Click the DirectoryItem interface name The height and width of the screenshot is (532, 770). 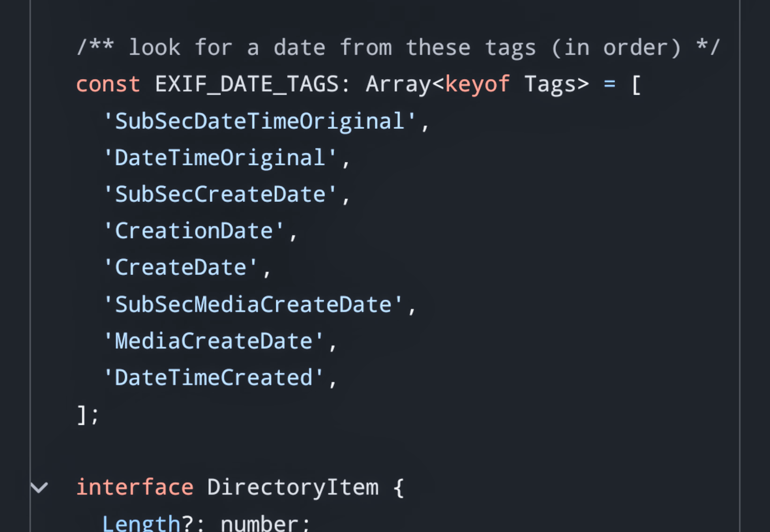pyautogui.click(x=293, y=488)
